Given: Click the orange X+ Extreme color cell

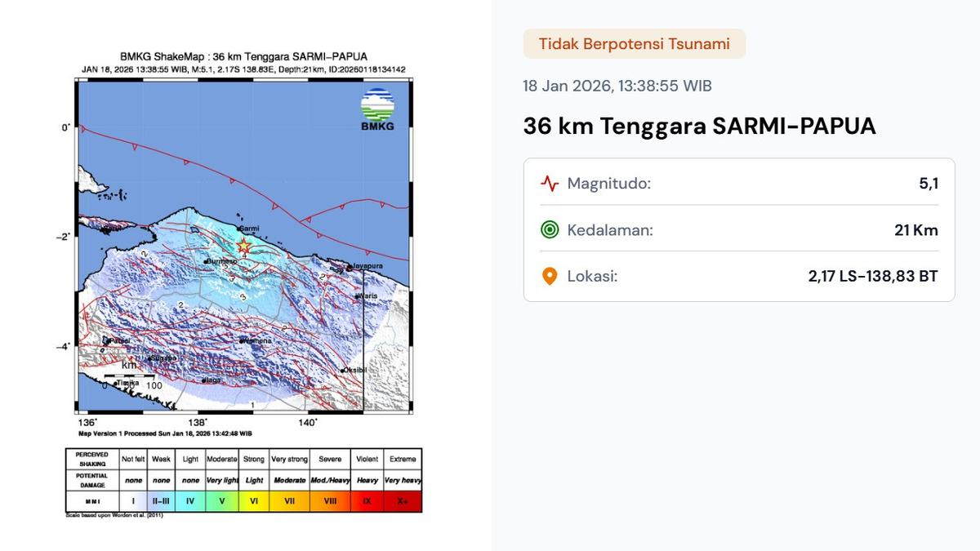Looking at the screenshot, I should pyautogui.click(x=401, y=501).
